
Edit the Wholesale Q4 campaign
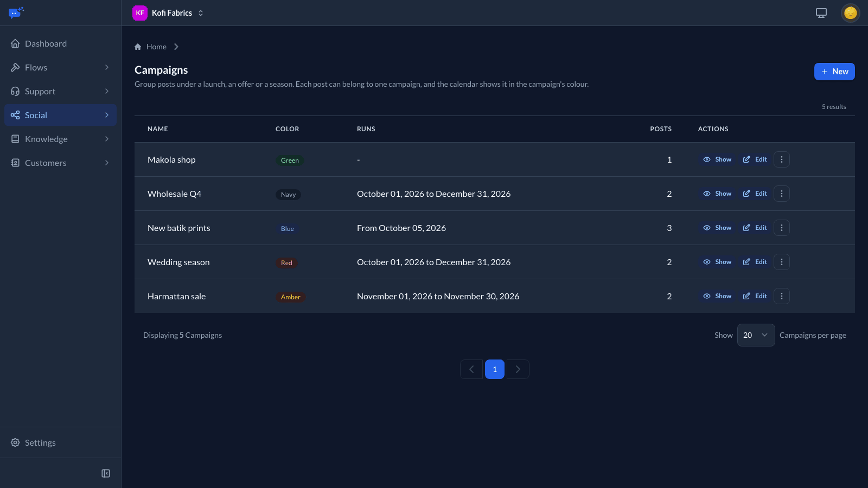pyautogui.click(x=755, y=194)
